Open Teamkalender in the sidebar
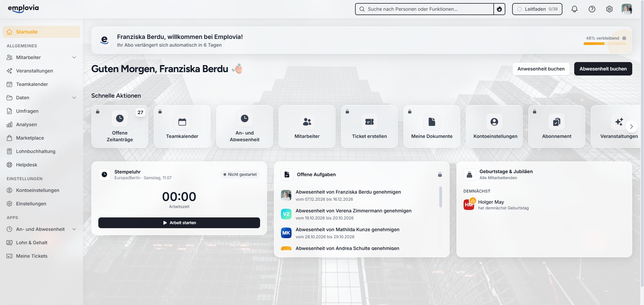 (41, 84)
